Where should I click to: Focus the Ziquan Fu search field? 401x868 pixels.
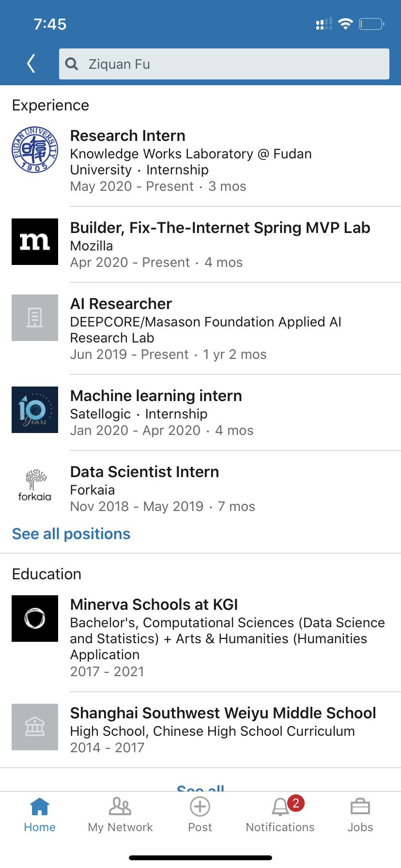click(x=232, y=64)
